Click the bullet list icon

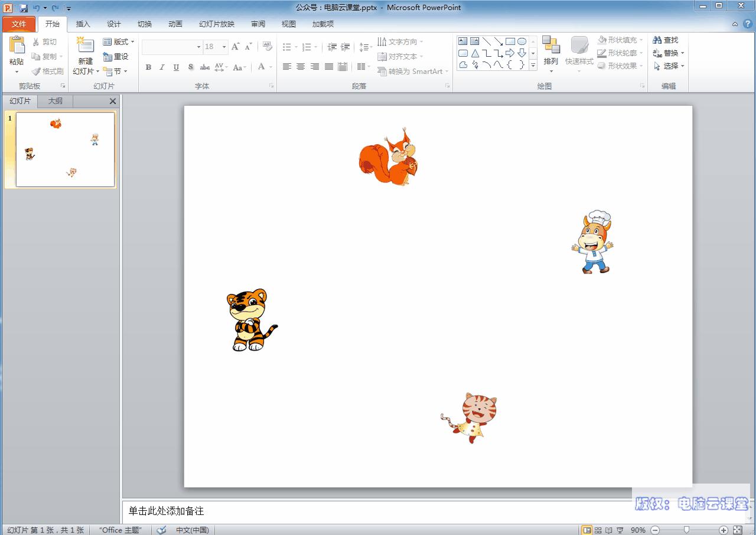287,47
